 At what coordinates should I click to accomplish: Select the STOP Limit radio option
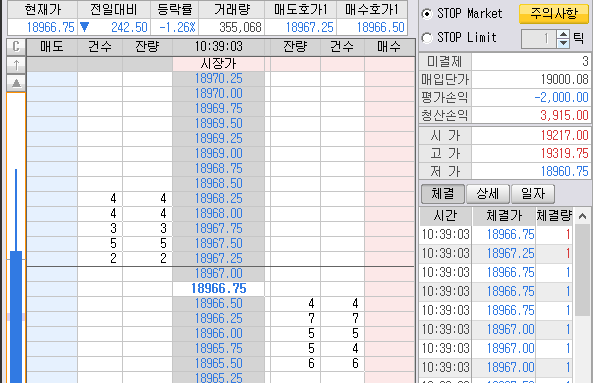coord(427,37)
